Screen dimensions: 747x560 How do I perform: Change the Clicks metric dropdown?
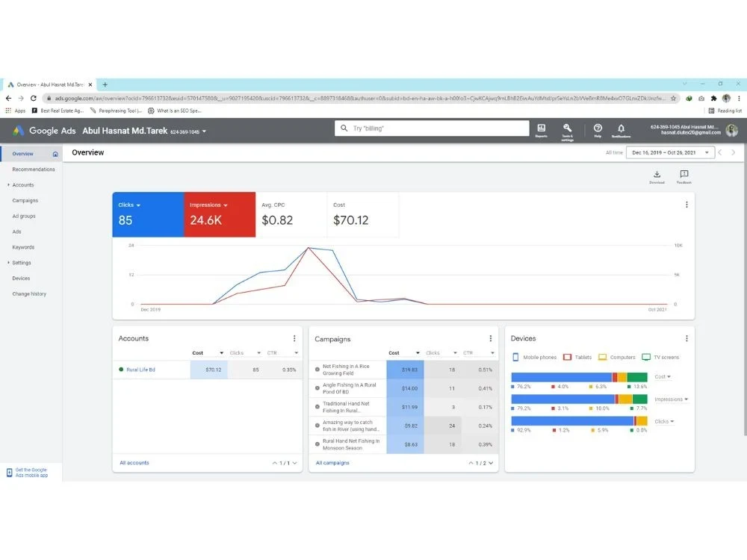click(138, 205)
